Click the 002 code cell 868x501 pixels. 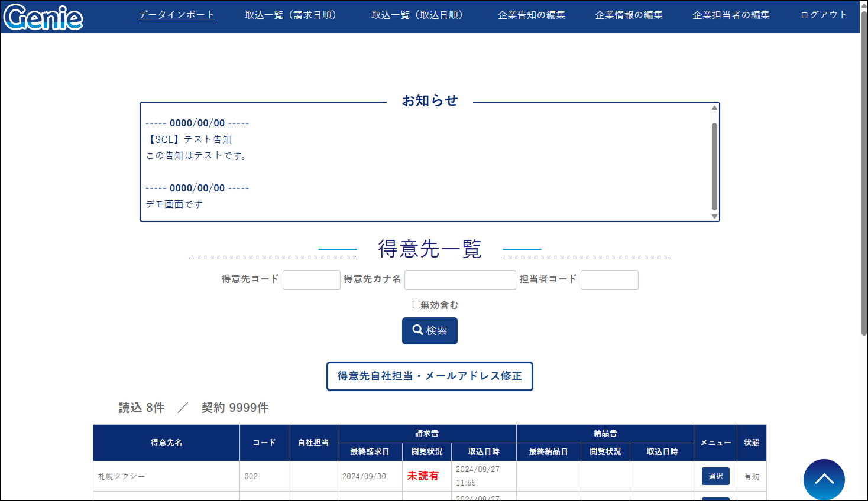(x=264, y=476)
